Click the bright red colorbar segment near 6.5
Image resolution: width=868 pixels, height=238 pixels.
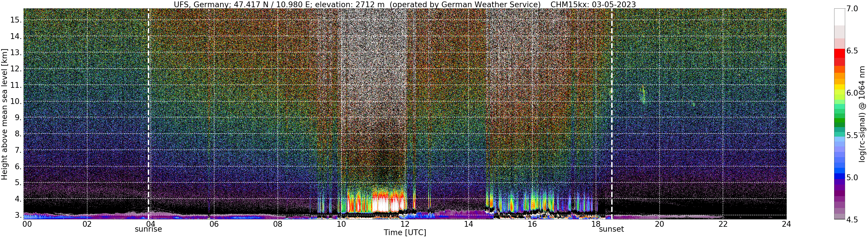839,53
